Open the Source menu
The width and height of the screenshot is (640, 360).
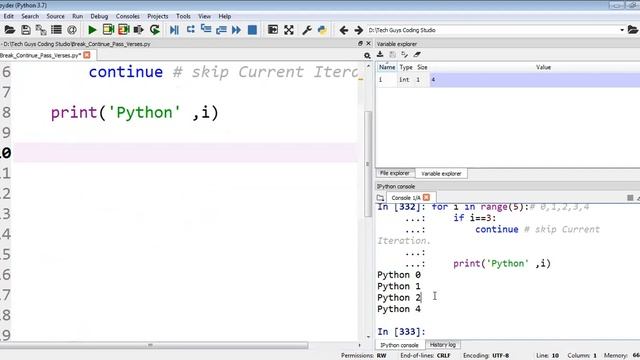55,16
